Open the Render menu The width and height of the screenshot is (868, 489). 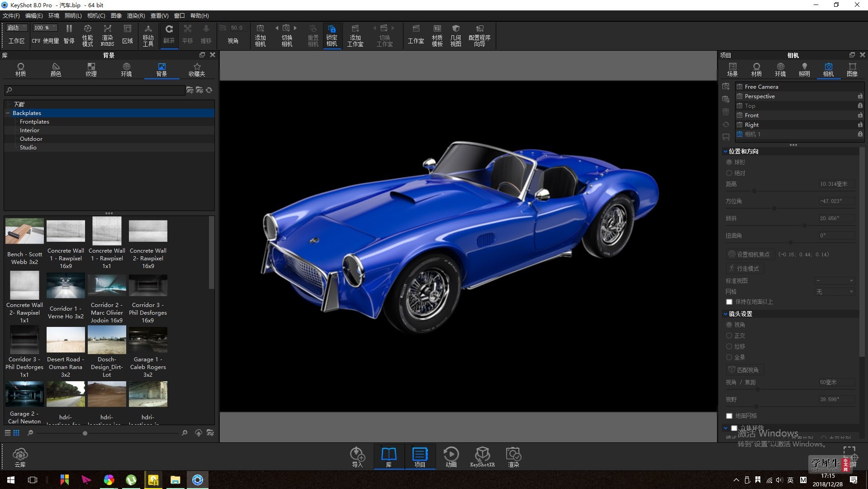coord(136,16)
